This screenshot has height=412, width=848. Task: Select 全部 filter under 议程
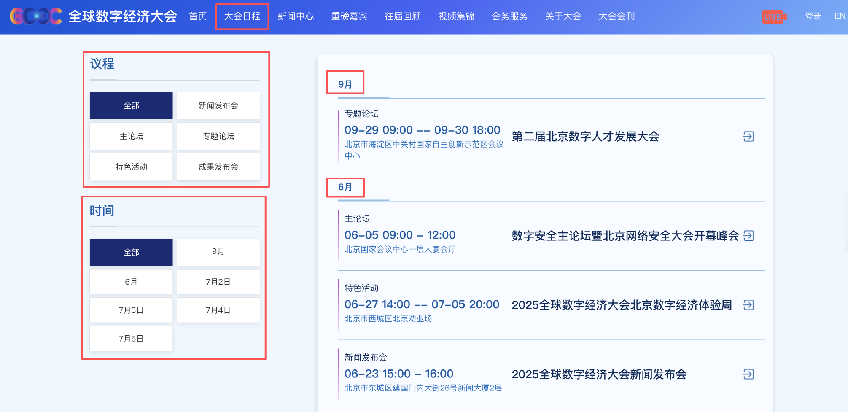click(x=130, y=106)
